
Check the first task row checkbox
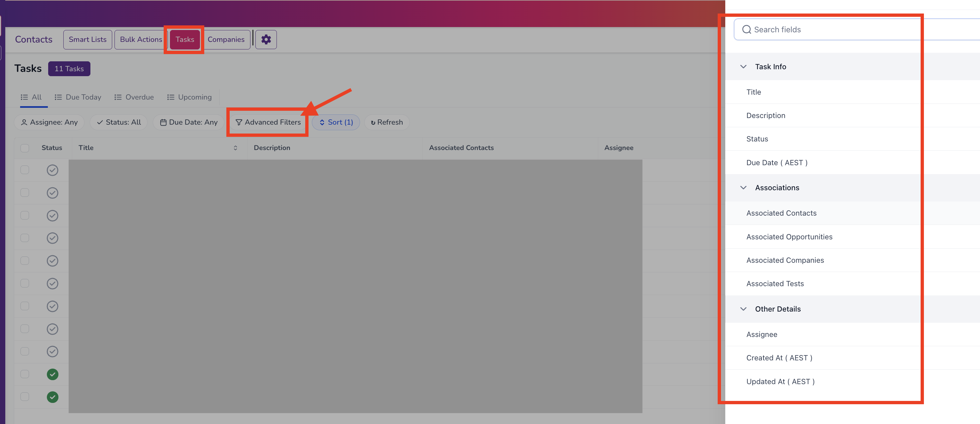[x=24, y=170]
